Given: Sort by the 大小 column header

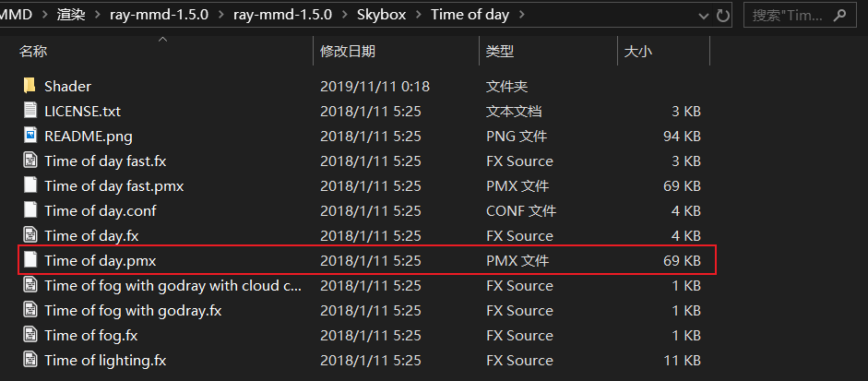Looking at the screenshot, I should click(x=638, y=52).
